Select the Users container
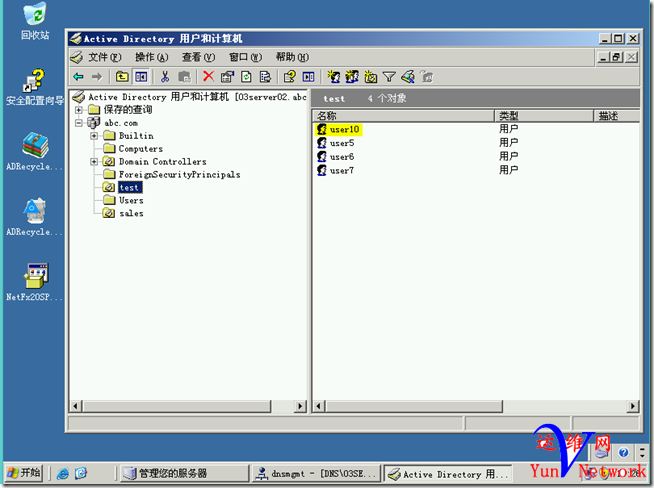 point(131,201)
